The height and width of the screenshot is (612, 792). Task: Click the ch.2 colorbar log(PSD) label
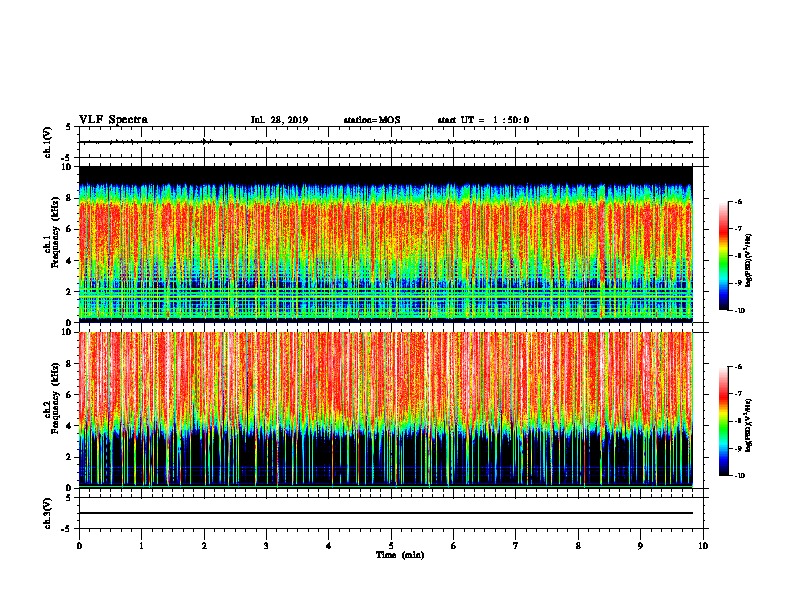749,425
